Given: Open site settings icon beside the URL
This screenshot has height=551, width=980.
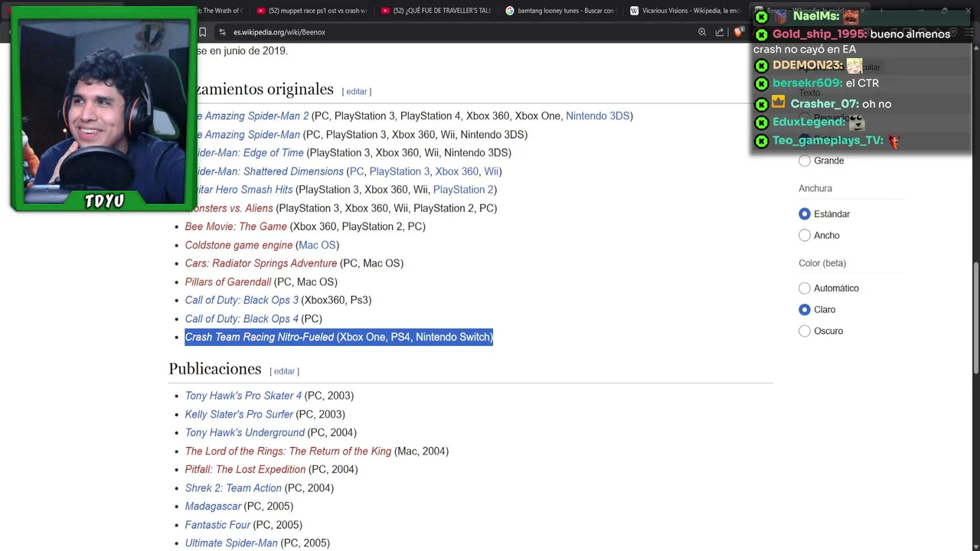Looking at the screenshot, I should coord(222,32).
